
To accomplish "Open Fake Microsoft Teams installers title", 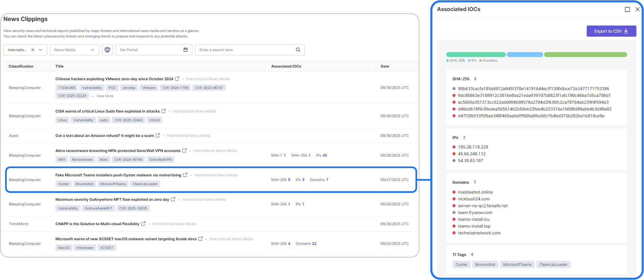I will click(x=118, y=175).
